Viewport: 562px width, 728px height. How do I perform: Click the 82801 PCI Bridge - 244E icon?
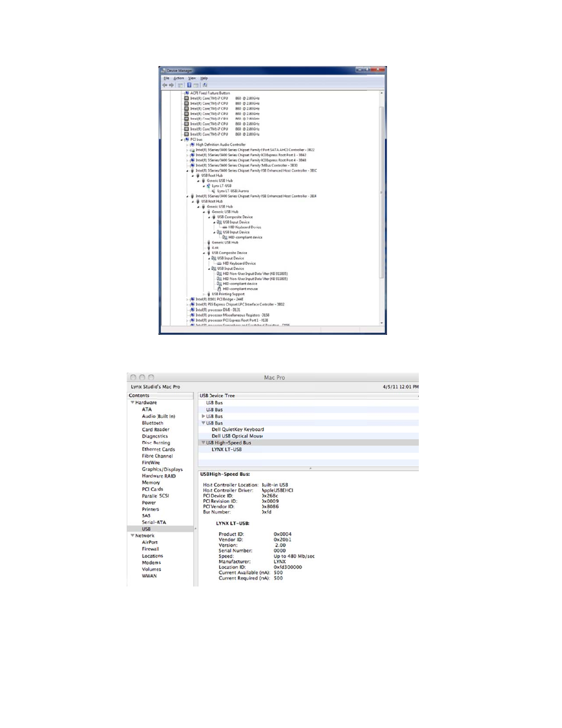[193, 299]
